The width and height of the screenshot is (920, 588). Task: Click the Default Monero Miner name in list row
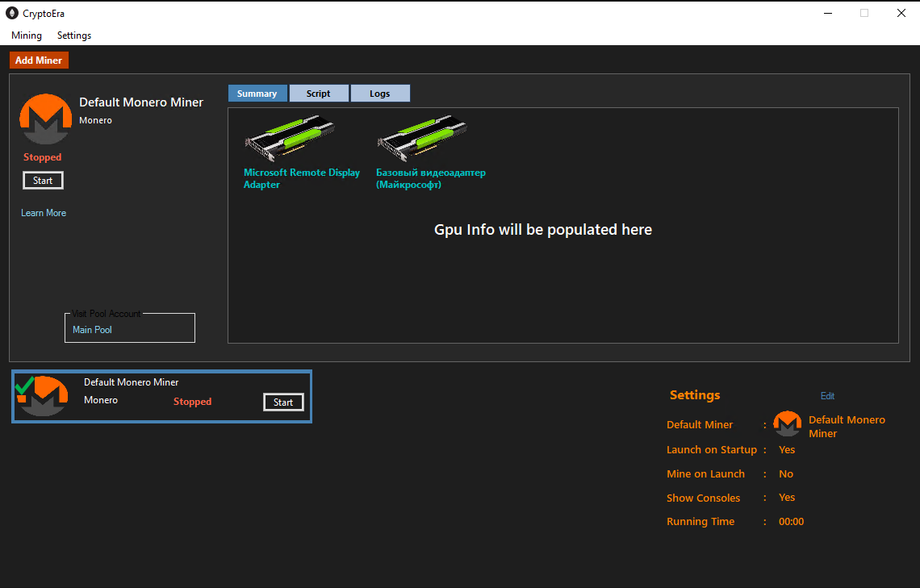131,382
